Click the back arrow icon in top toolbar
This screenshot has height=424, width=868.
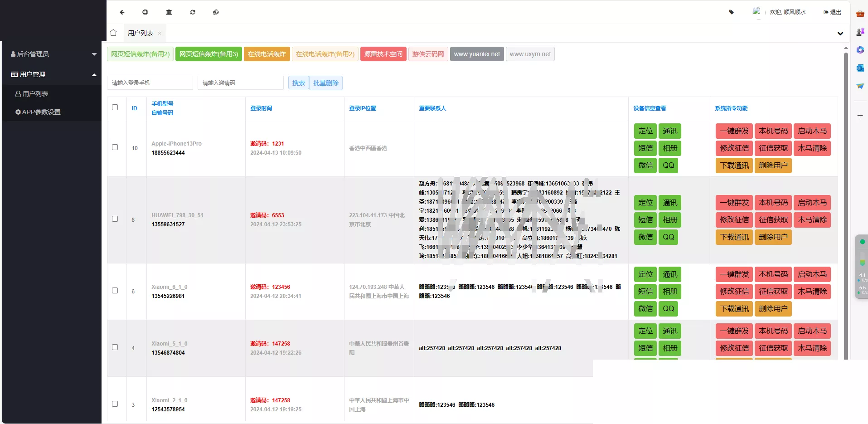point(122,12)
